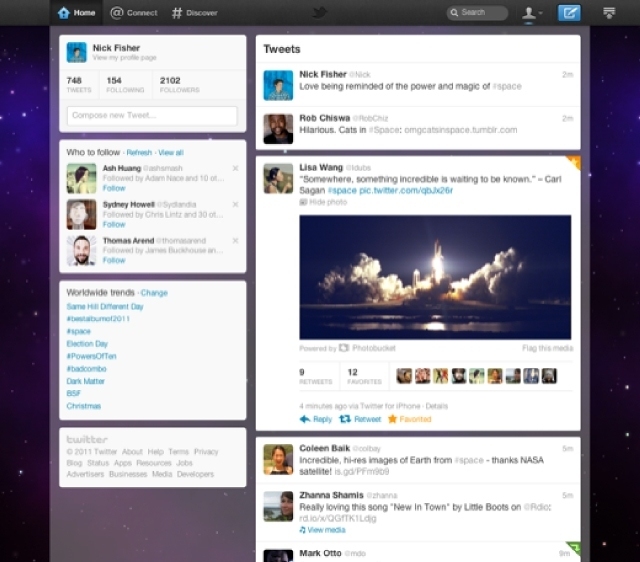
Task: Click the Compose new Tweet text box
Action: click(151, 116)
